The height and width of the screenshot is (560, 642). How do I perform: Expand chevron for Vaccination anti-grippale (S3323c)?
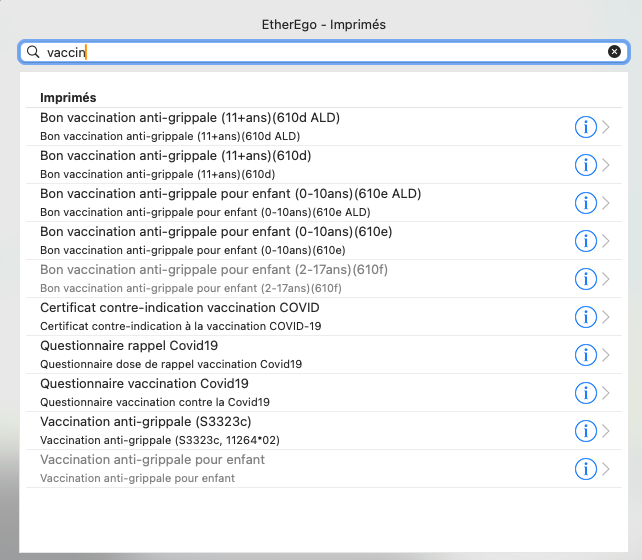[x=606, y=431]
